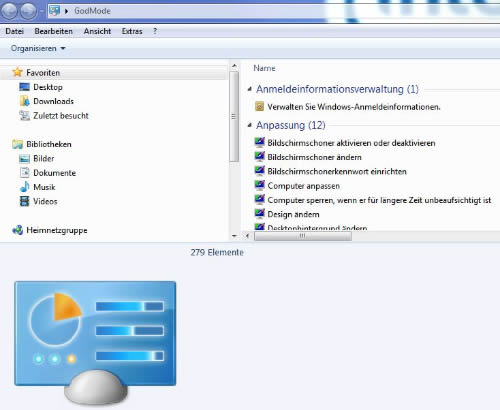
Task: Click the 279 Elemente status text
Action: pyautogui.click(x=217, y=252)
